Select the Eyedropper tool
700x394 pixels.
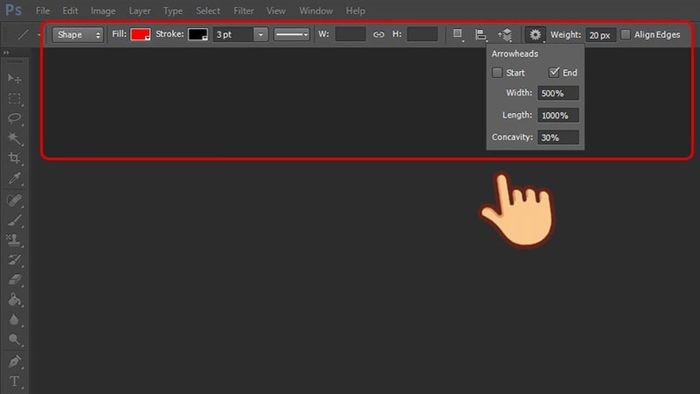pyautogui.click(x=14, y=178)
